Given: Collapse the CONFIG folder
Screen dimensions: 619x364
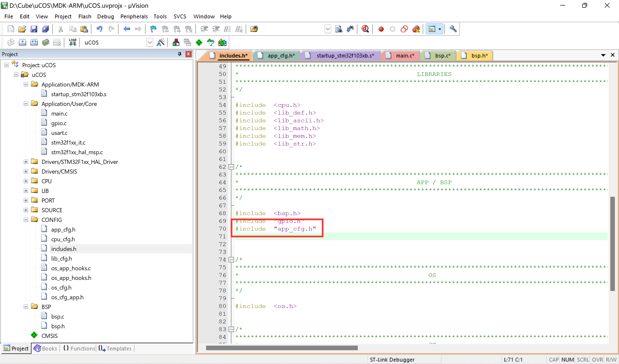Looking at the screenshot, I should (x=26, y=220).
